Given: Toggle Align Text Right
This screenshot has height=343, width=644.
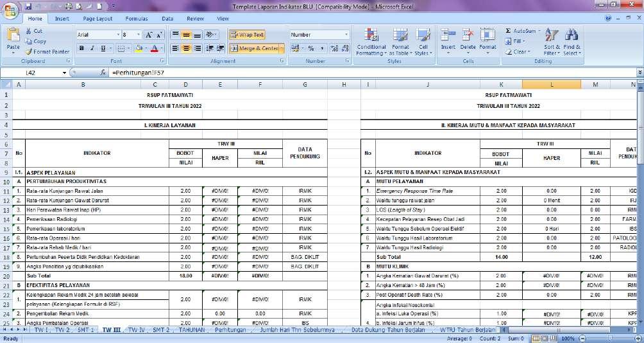Looking at the screenshot, I should tap(197, 49).
